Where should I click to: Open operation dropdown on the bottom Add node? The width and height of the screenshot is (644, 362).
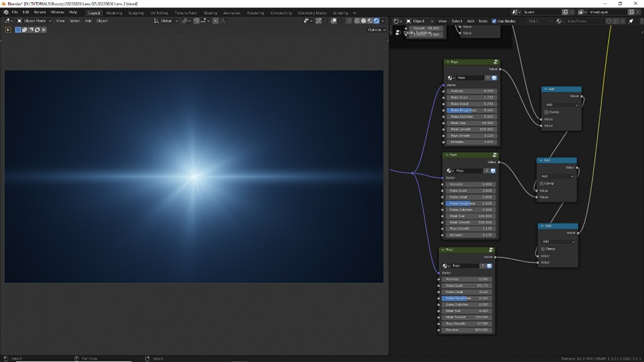[x=558, y=242]
